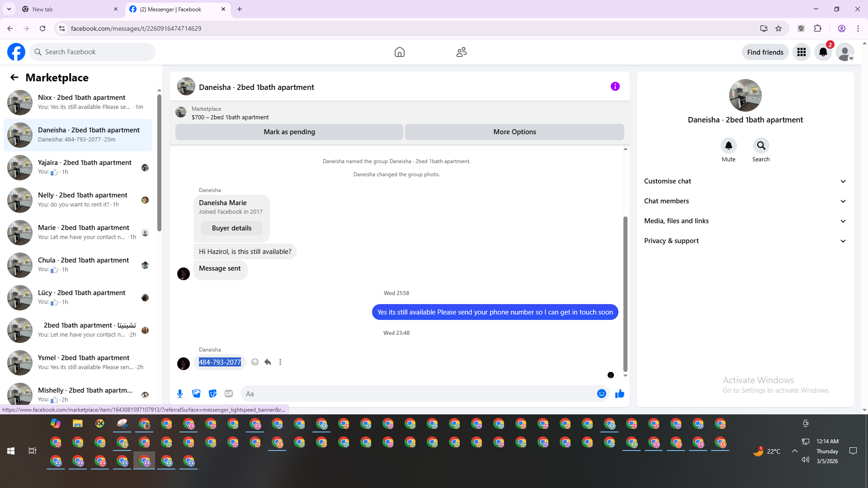Choose a sticker icon
Viewport: 868px width, 488px height.
click(x=212, y=394)
